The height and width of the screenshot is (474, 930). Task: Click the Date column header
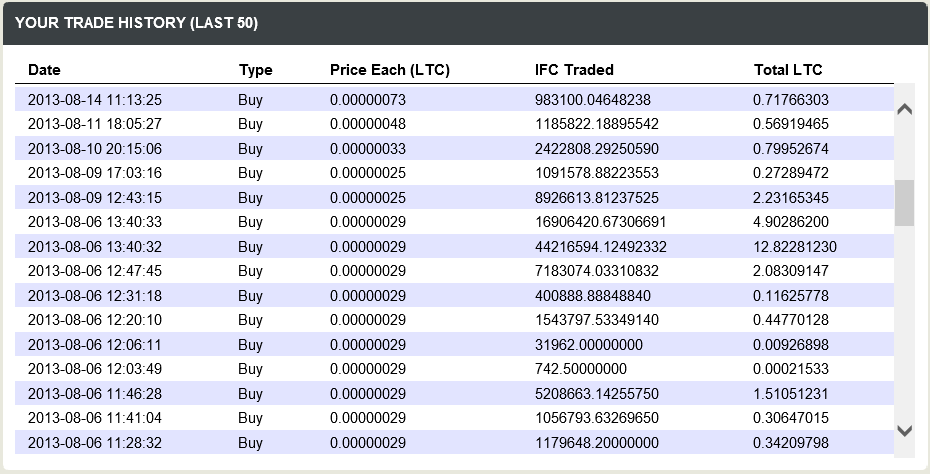(44, 70)
